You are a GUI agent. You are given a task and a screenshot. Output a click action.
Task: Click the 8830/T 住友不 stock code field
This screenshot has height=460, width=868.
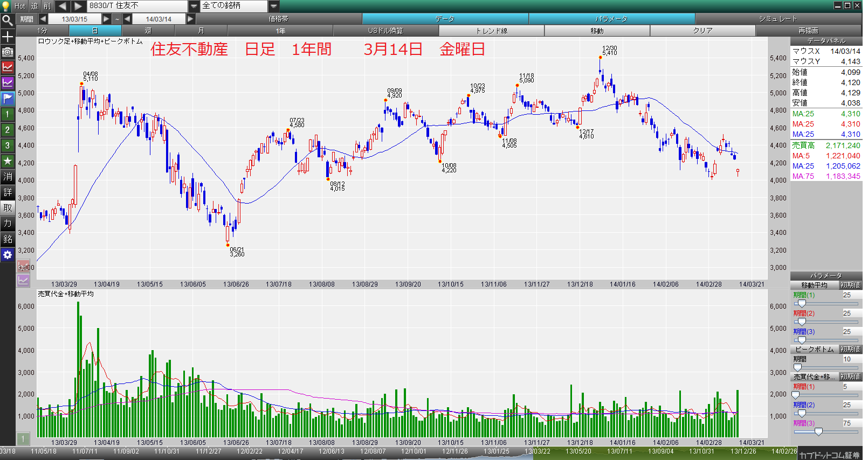[137, 6]
